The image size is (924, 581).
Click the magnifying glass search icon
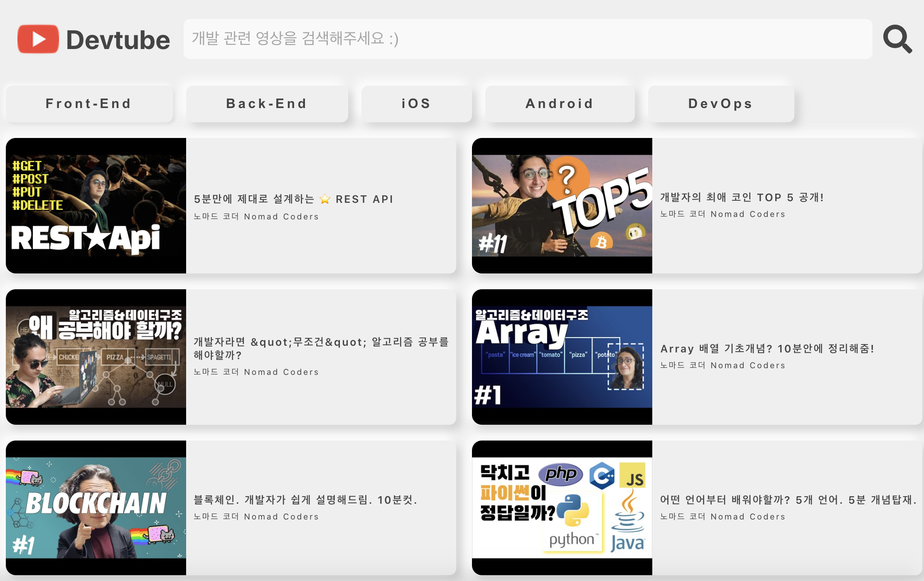[897, 39]
